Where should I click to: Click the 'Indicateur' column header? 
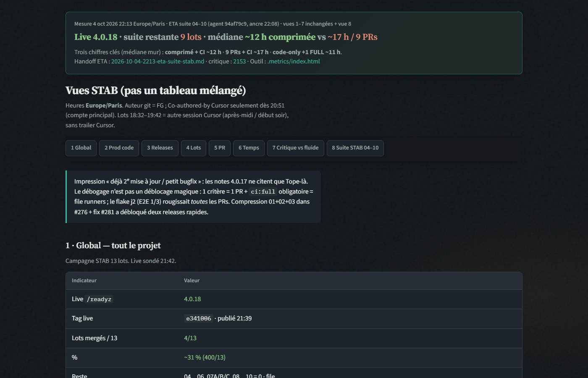click(84, 281)
